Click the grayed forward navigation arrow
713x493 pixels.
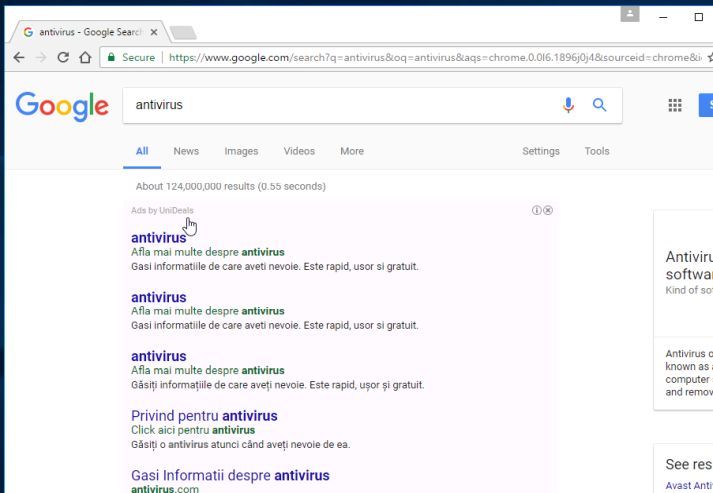click(41, 57)
